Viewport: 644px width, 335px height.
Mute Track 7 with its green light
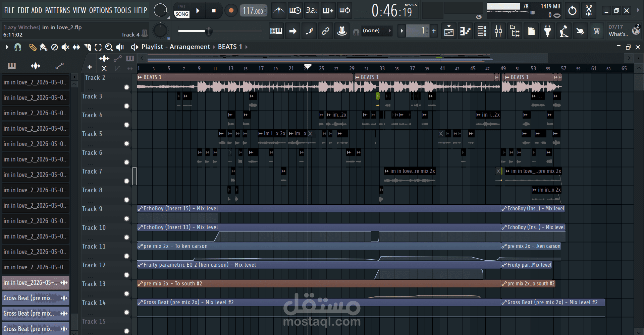(x=126, y=181)
